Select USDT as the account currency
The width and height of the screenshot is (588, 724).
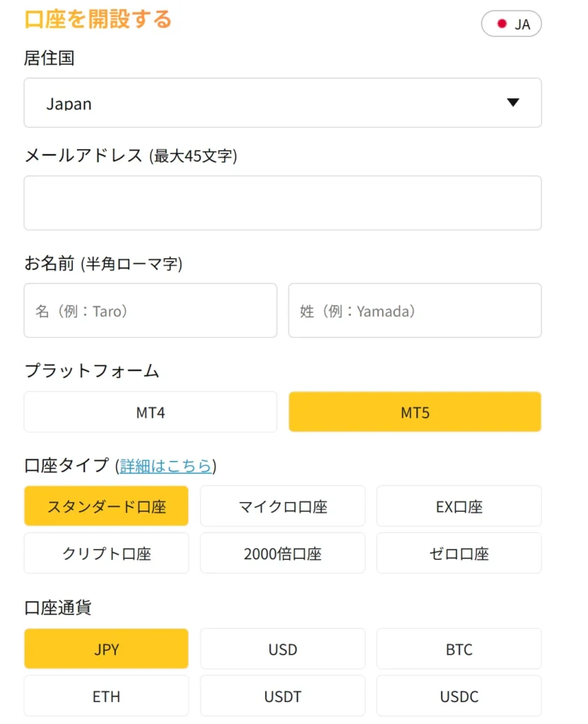coord(283,696)
